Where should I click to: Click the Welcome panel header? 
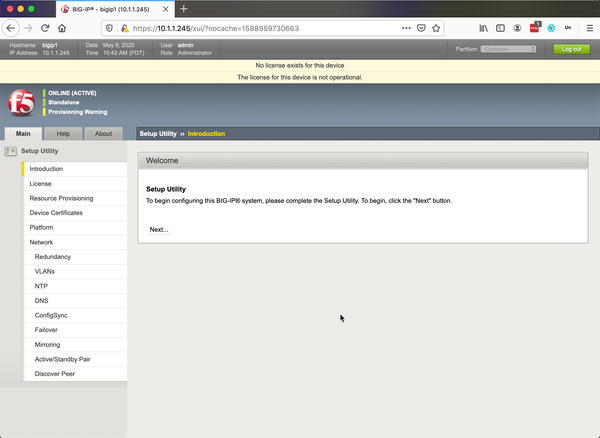[363, 161]
